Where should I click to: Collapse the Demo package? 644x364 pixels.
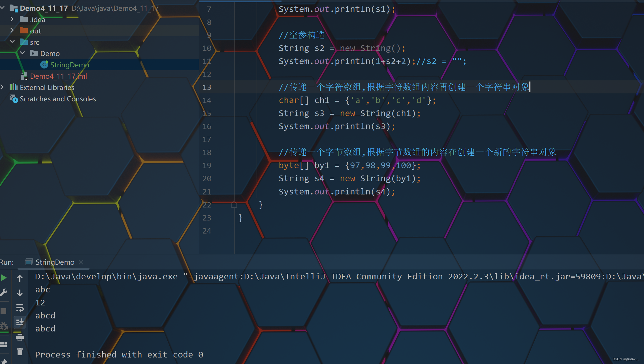pos(23,53)
